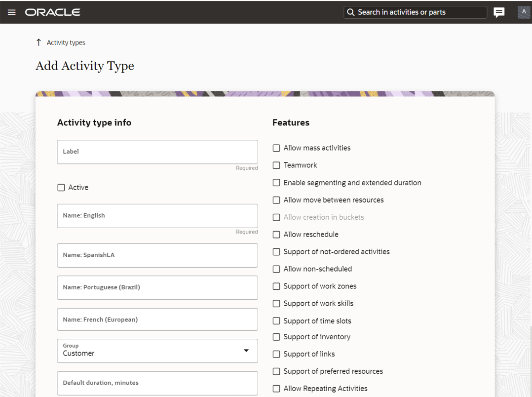532x397 pixels.
Task: Focus the Name: English field
Action: pyautogui.click(x=157, y=216)
